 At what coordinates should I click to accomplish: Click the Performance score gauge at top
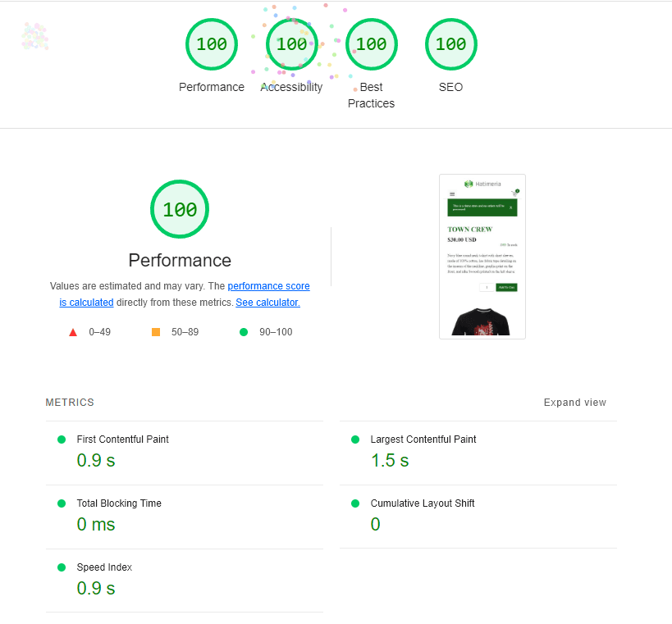click(x=212, y=44)
